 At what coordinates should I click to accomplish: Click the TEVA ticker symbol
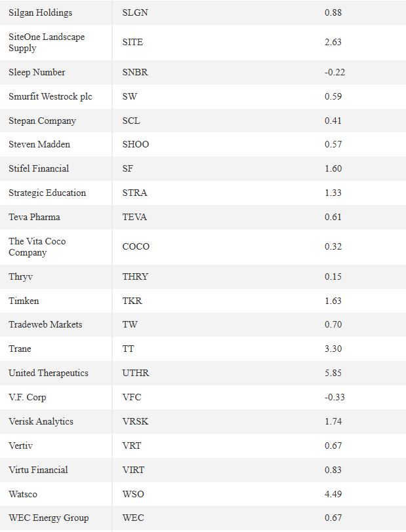coord(134,217)
